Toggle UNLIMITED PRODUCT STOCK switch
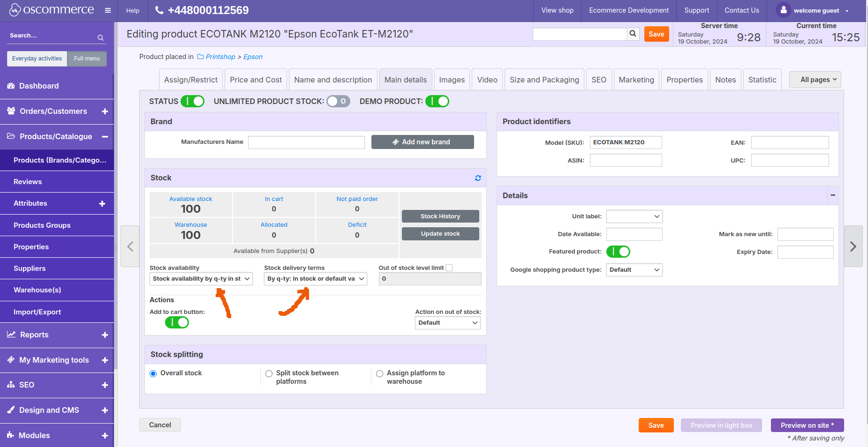 coord(338,101)
